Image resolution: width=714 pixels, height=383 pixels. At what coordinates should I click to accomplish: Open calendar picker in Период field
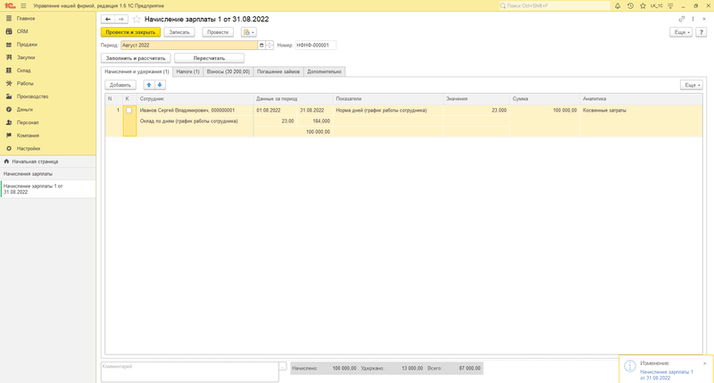(261, 45)
